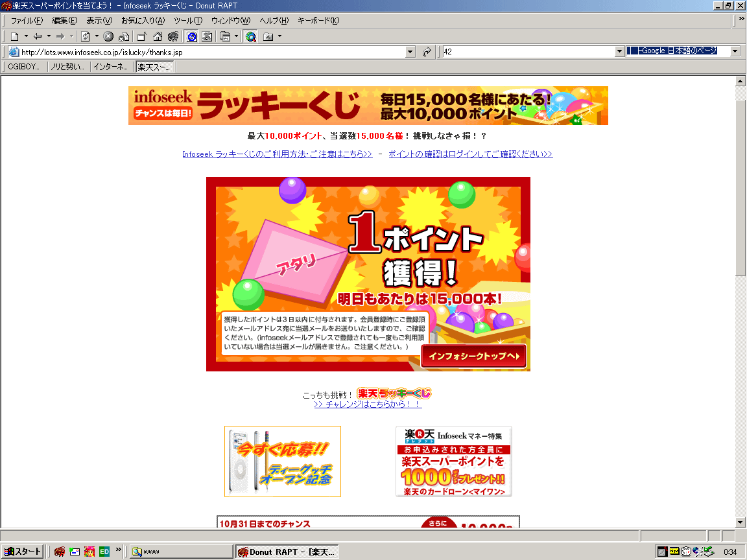747x560 pixels.
Task: Click the 楽天ラッキーくじ logo image
Action: coord(394,393)
